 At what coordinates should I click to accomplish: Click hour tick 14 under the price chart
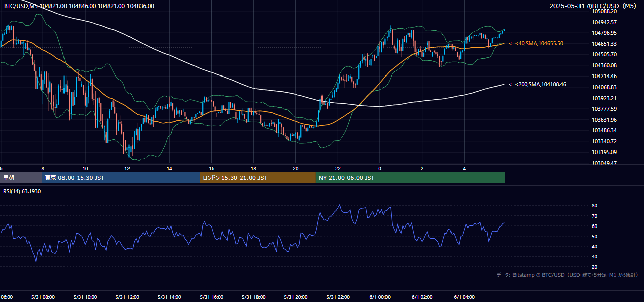[169, 168]
